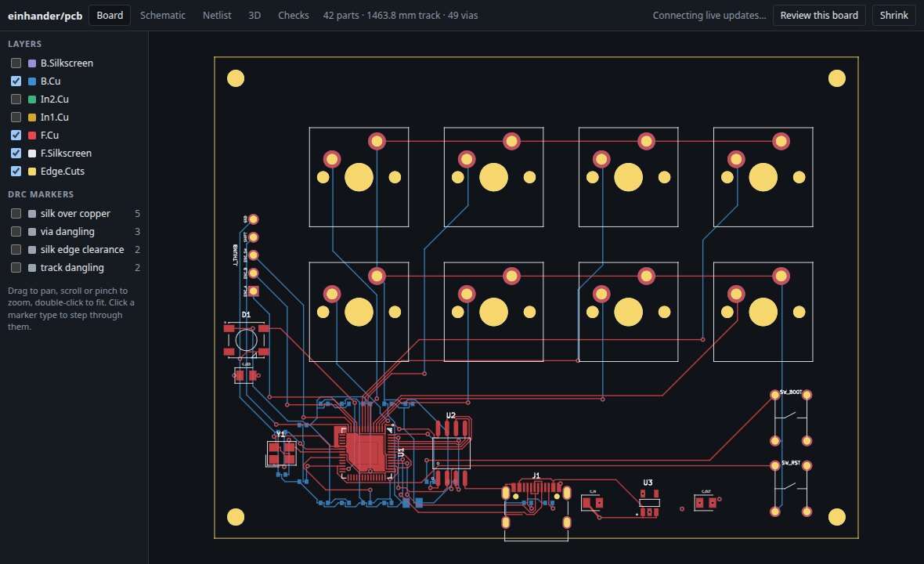Click the Connecting live updates status text
Image resolution: width=924 pixels, height=564 pixels.
point(709,16)
